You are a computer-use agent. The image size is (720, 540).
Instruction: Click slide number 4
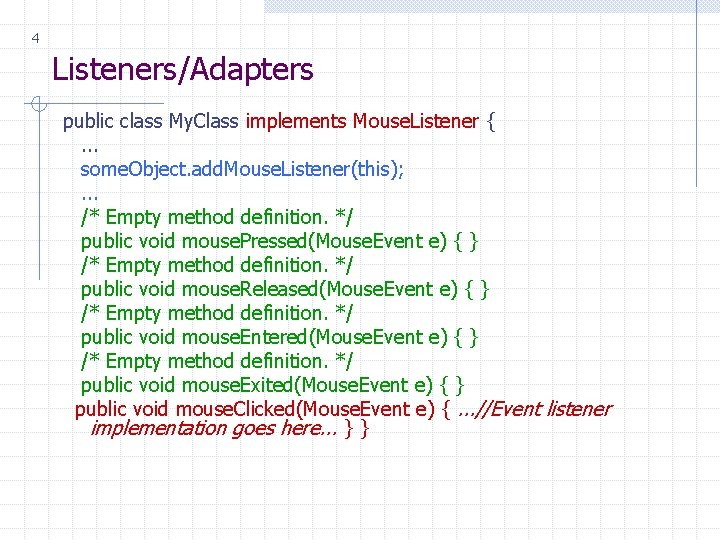(x=35, y=38)
